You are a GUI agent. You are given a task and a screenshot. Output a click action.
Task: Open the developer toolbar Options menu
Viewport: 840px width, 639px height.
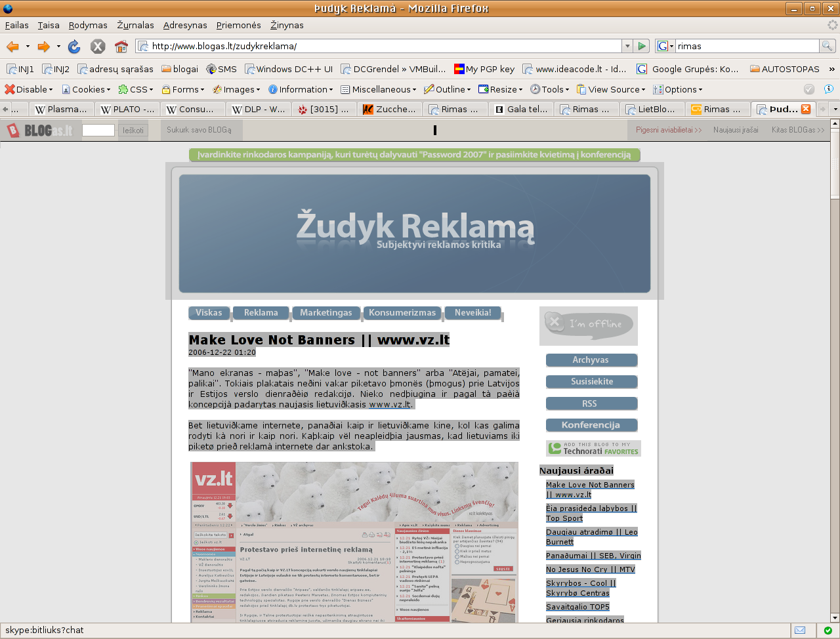678,89
